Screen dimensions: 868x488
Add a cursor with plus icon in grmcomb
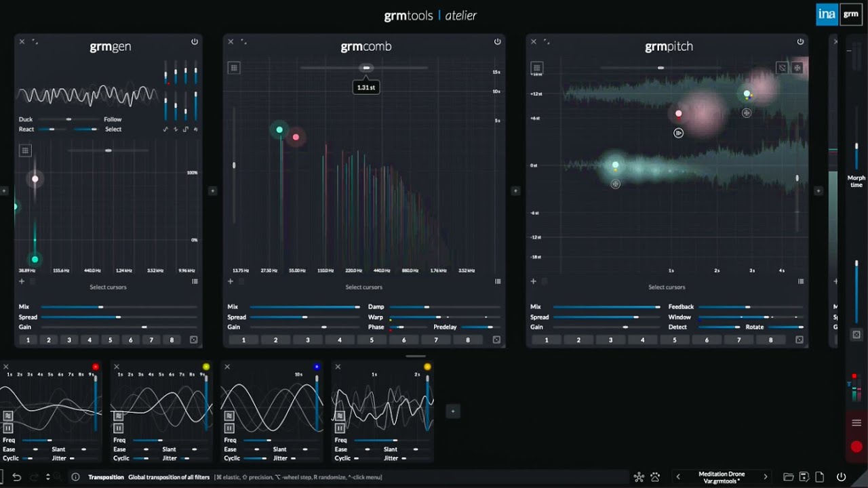pos(231,281)
